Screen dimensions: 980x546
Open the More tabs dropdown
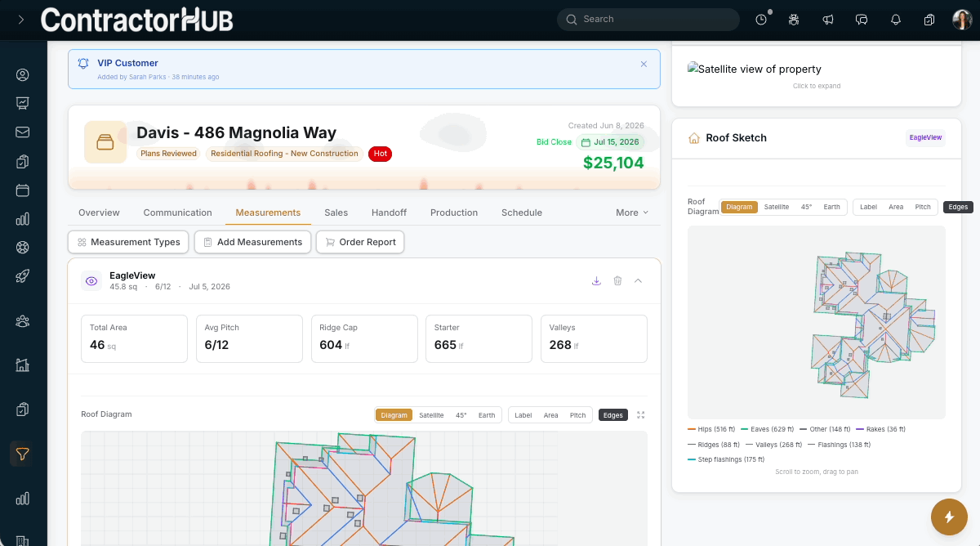[x=632, y=213]
